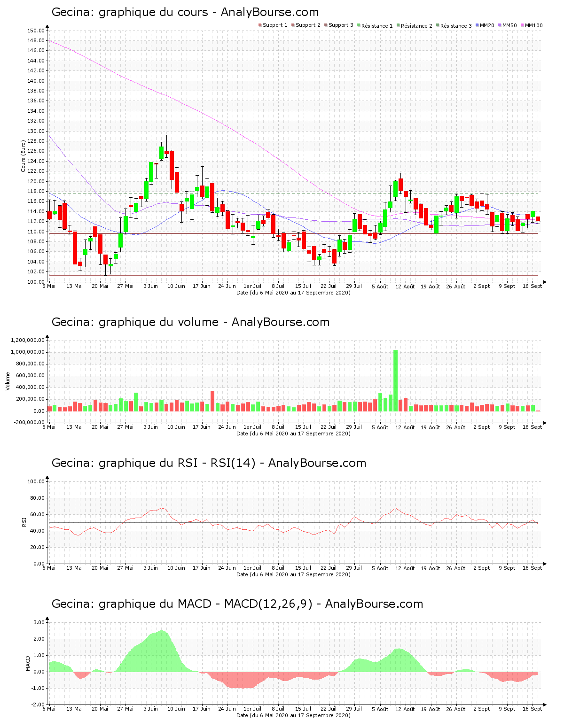The image size is (564, 728).
Task: Click '6 Mai' date on MACD chart axis
Action: pos(49,709)
